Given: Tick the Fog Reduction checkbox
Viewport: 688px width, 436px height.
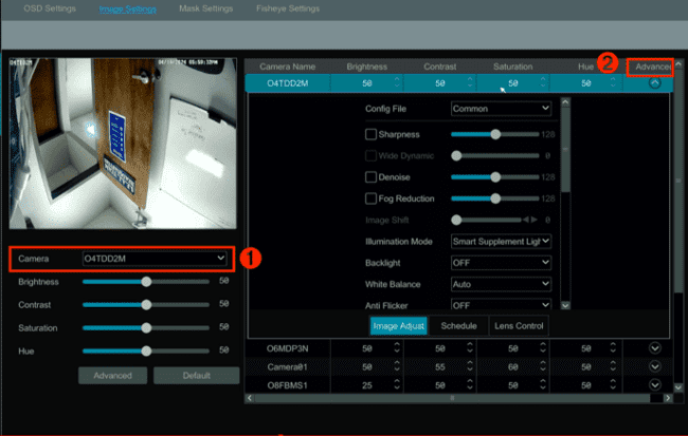Looking at the screenshot, I should (371, 198).
